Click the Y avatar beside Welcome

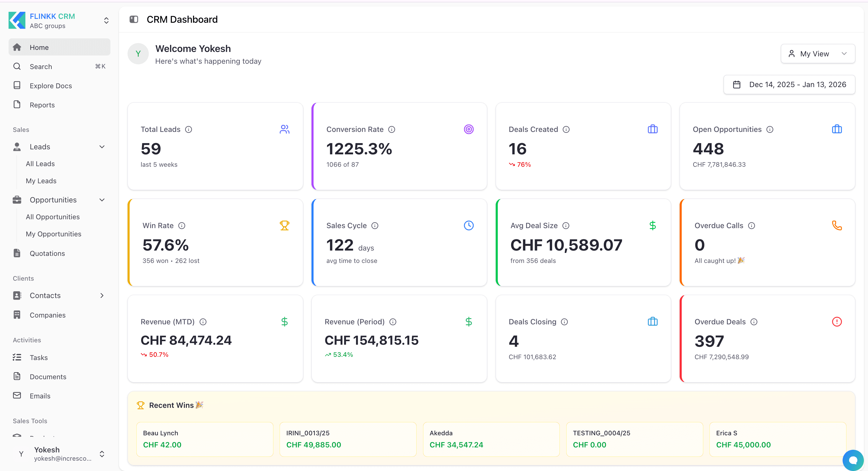click(x=138, y=54)
